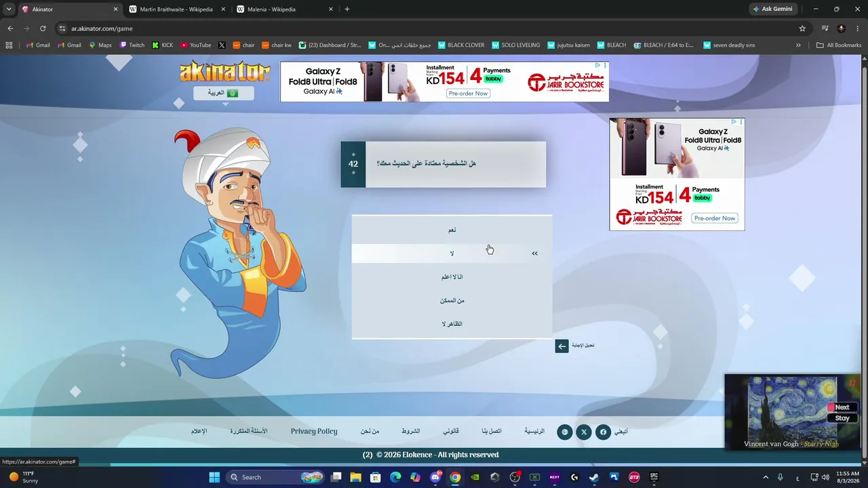Open the من نحن footer link
The width and height of the screenshot is (868, 488).
pos(370,431)
